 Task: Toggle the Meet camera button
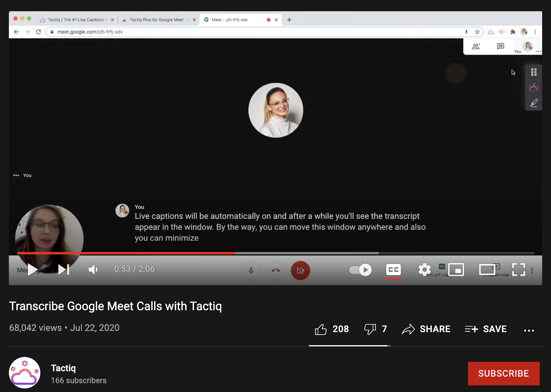(x=300, y=270)
